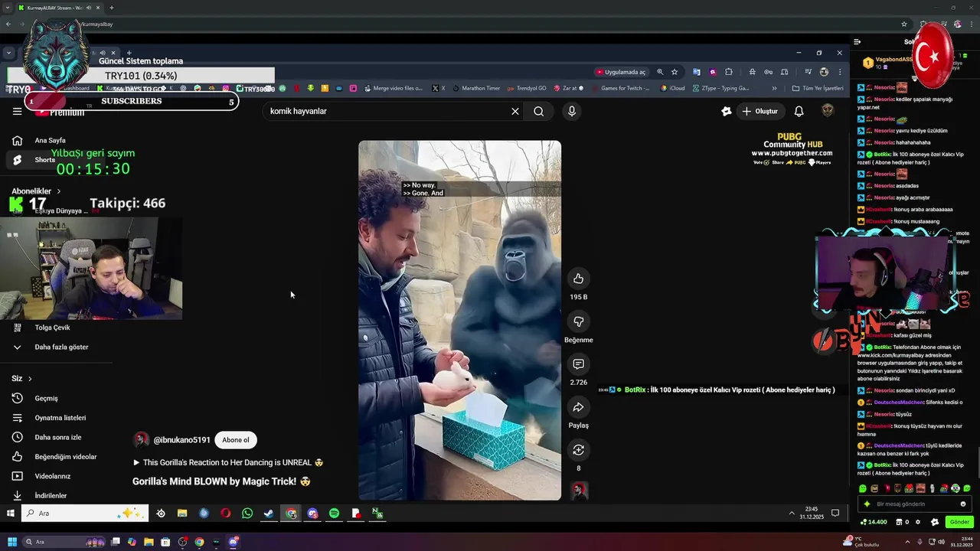Like the gorilla Shorts video

578,279
